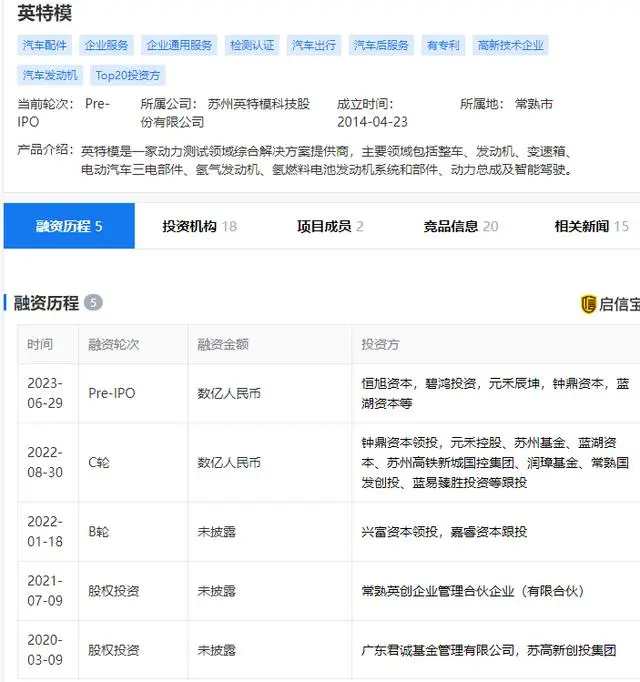Image resolution: width=640 pixels, height=682 pixels.
Task: Click the 有专利 tag
Action: click(443, 45)
